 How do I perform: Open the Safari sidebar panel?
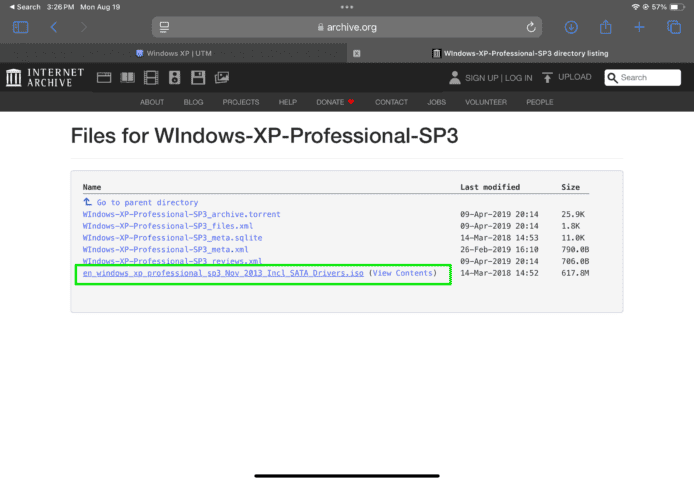[x=21, y=27]
